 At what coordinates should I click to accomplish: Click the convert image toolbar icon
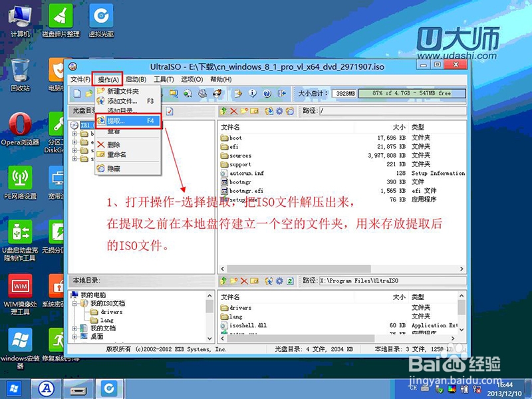tap(238, 94)
